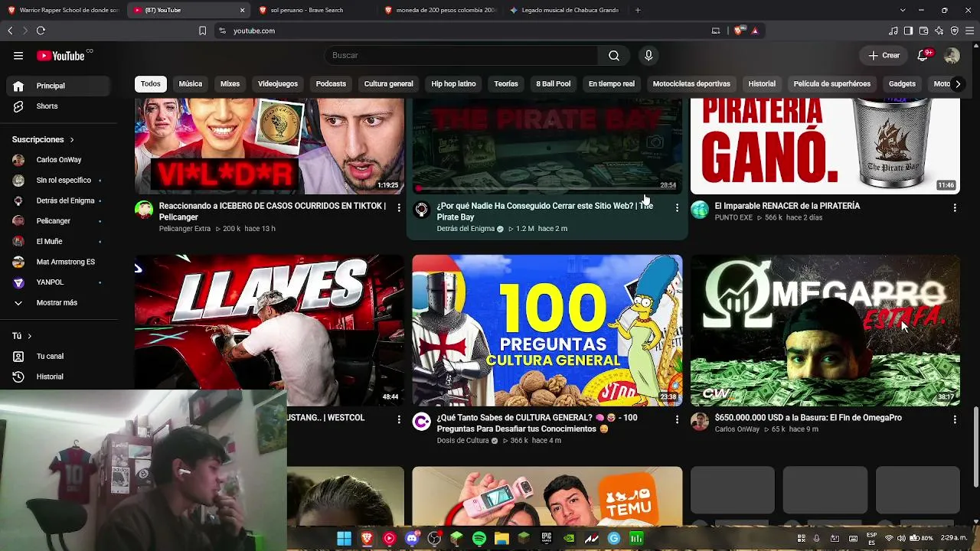Open the Crear dropdown

coord(884,55)
